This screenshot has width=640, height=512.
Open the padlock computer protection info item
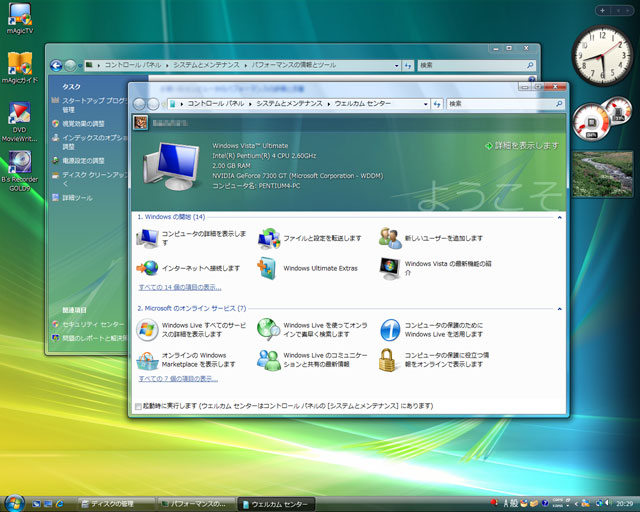[x=434, y=360]
